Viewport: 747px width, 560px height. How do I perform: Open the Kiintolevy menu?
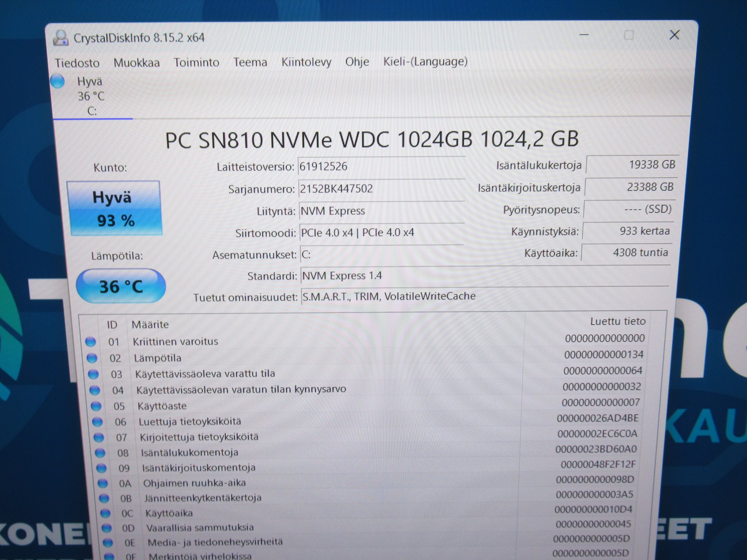coord(306,62)
